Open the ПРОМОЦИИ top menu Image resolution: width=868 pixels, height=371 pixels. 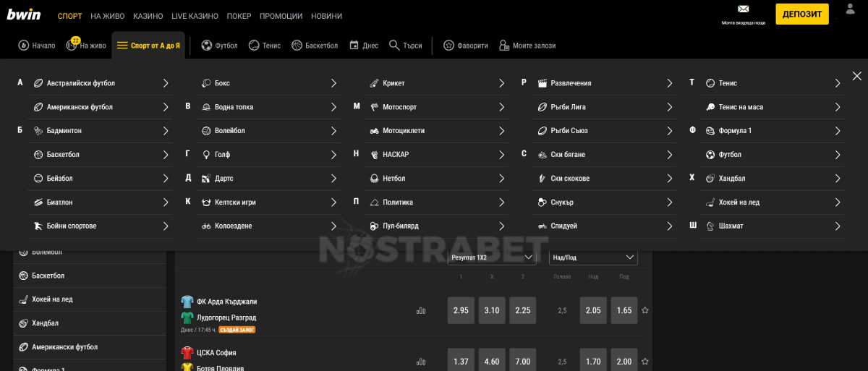(x=281, y=16)
